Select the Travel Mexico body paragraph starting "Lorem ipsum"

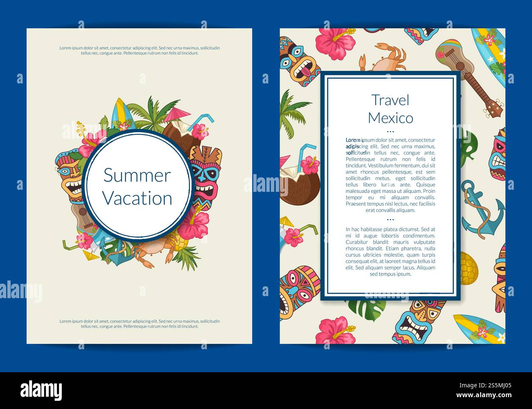pos(390,175)
